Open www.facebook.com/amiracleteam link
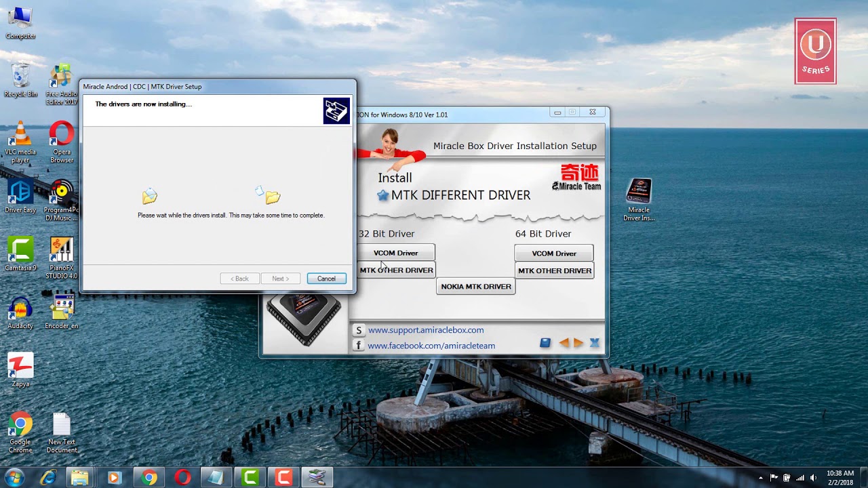The image size is (868, 488). (431, 346)
